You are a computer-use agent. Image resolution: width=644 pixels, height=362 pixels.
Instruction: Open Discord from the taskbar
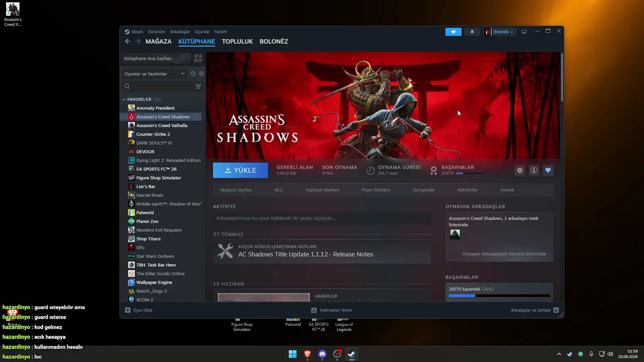click(x=323, y=354)
